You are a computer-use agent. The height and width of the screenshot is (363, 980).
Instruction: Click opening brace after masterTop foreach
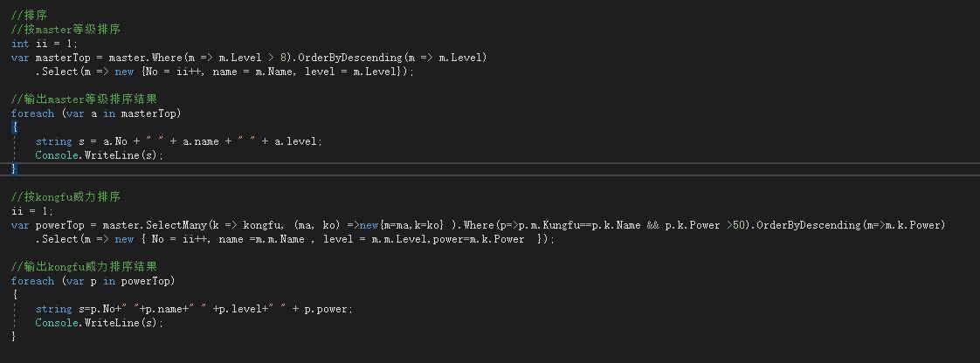(14, 127)
